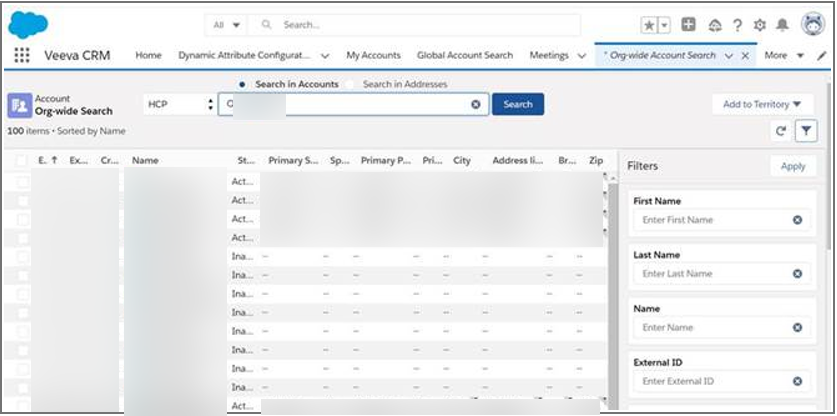Click the Favorites star icon

649,25
